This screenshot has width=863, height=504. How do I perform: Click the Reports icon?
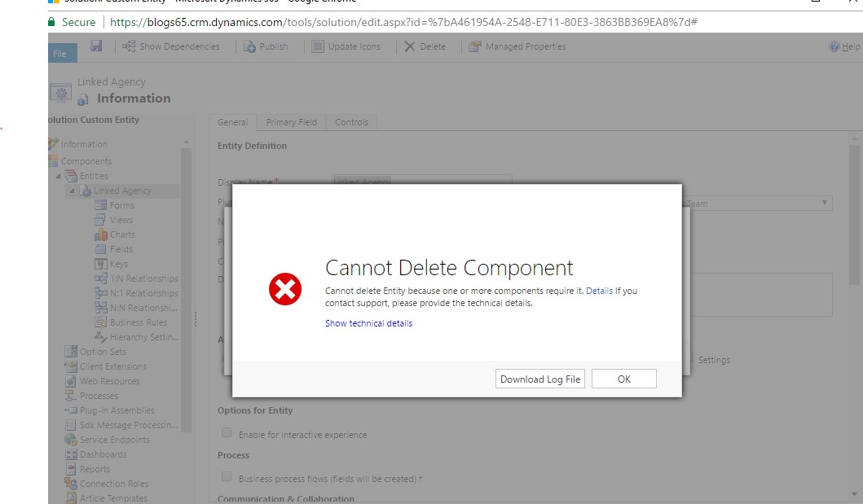71,469
